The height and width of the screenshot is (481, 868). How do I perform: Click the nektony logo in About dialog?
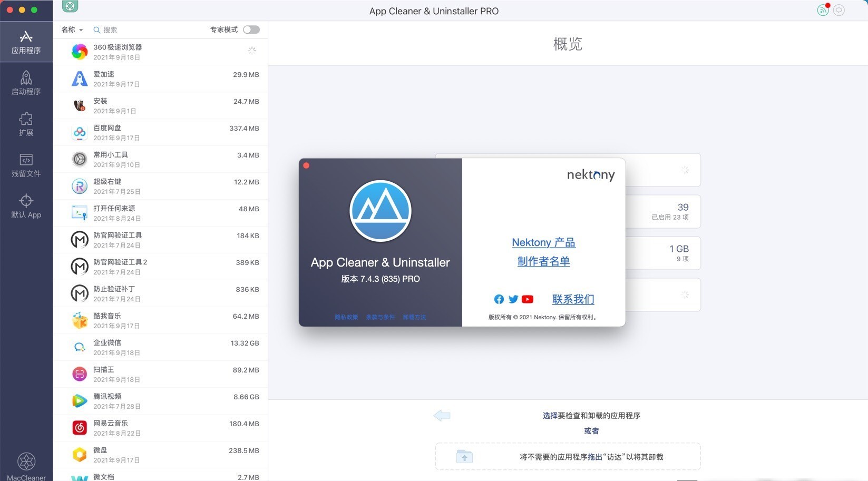tap(591, 175)
